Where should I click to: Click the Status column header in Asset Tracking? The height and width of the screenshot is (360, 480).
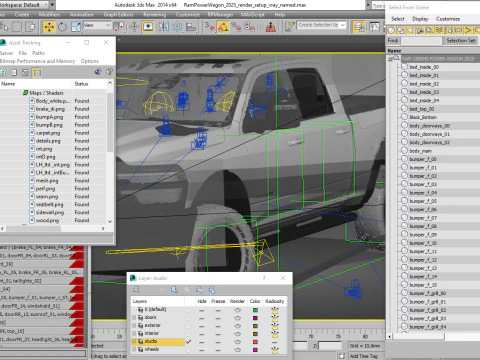[x=89, y=84]
